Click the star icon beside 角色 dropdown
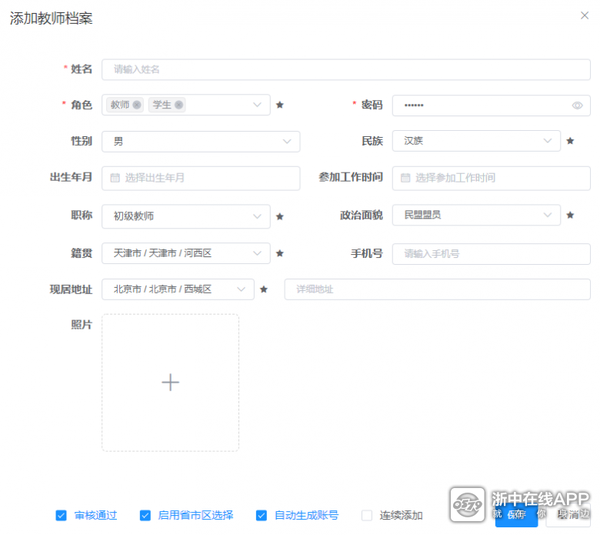Viewport: 600px width, 535px height. point(280,105)
